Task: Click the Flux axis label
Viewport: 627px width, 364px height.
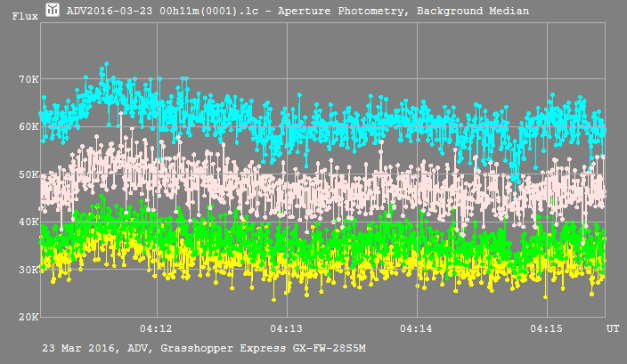Action: [x=23, y=16]
